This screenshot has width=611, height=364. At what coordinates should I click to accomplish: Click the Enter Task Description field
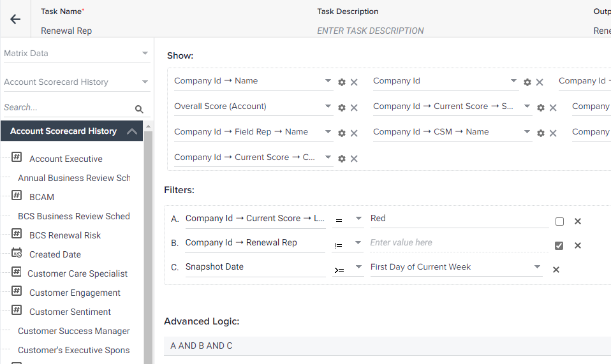click(370, 31)
